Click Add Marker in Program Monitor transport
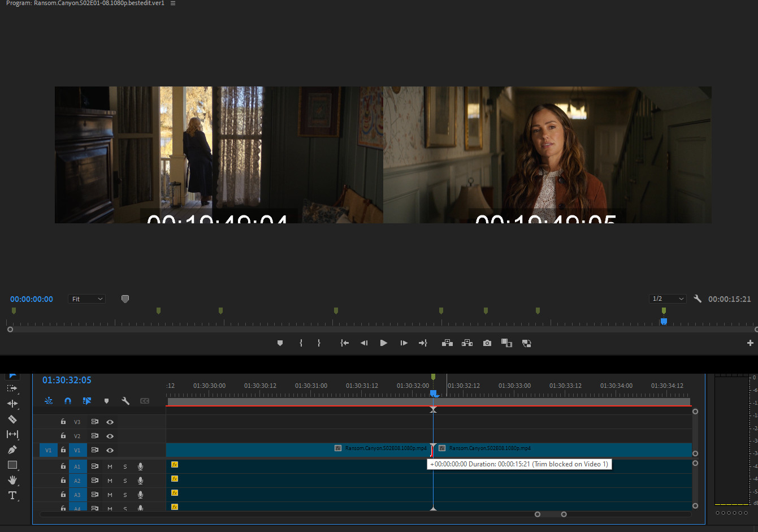Image resolution: width=758 pixels, height=532 pixels. coord(280,343)
